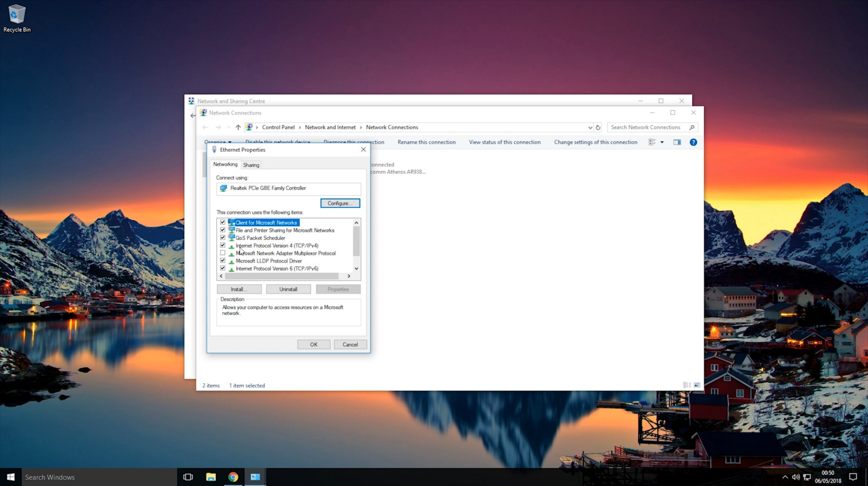Screen dimensions: 868x486
Task: Open the help icon in Network Connections
Action: click(693, 142)
